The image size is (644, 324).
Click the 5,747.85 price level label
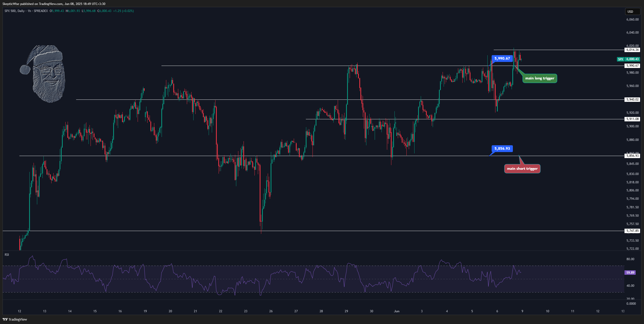pos(632,231)
